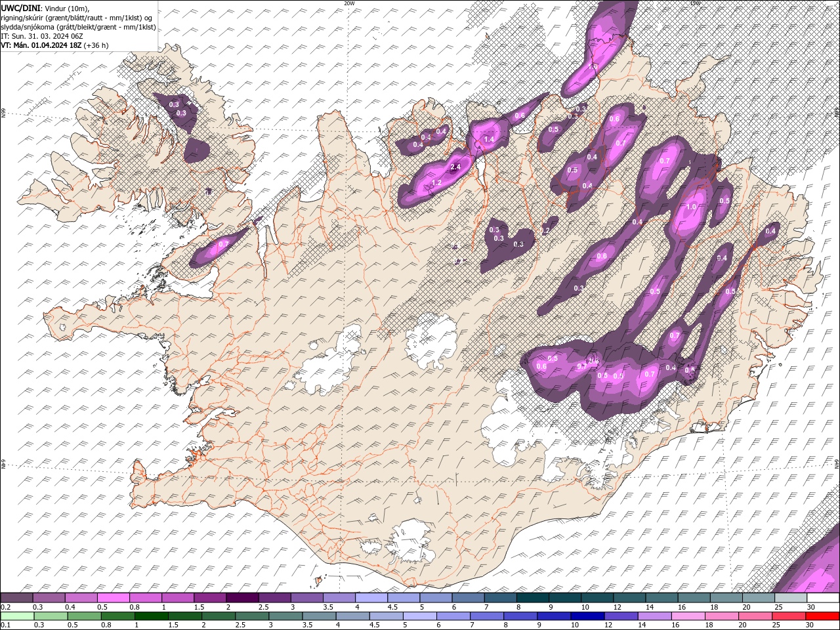Pick the darkest purple swatch labeled 2

coord(242,598)
